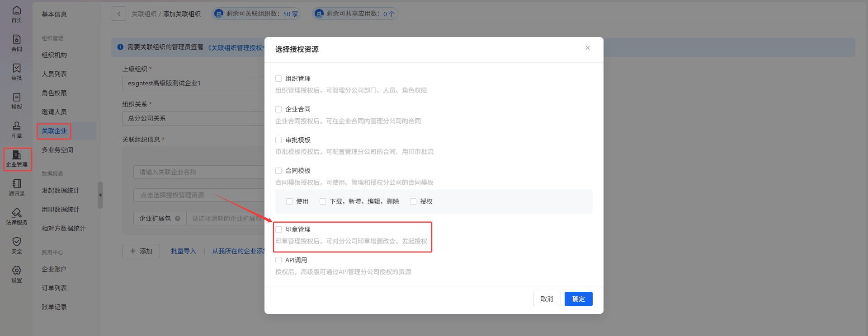Select 组织机构 in the side menu
Screen dimensions: 868x336
54,55
